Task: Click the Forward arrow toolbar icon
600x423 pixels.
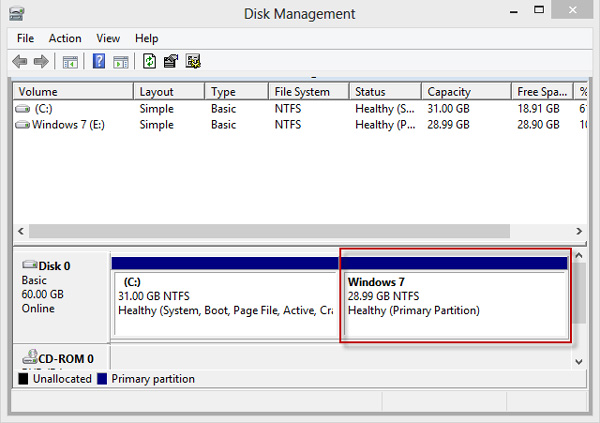Action: (41, 61)
